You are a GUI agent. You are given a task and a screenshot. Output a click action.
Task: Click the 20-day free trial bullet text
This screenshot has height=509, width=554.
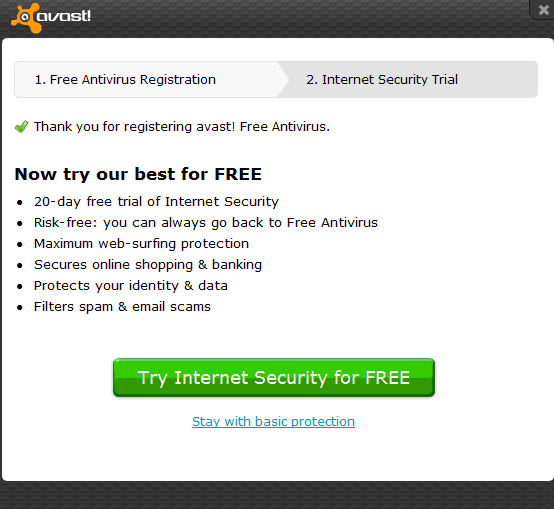coord(156,202)
